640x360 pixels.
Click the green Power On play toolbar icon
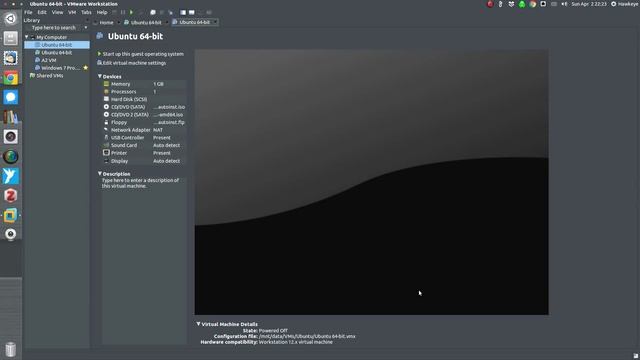point(131,12)
